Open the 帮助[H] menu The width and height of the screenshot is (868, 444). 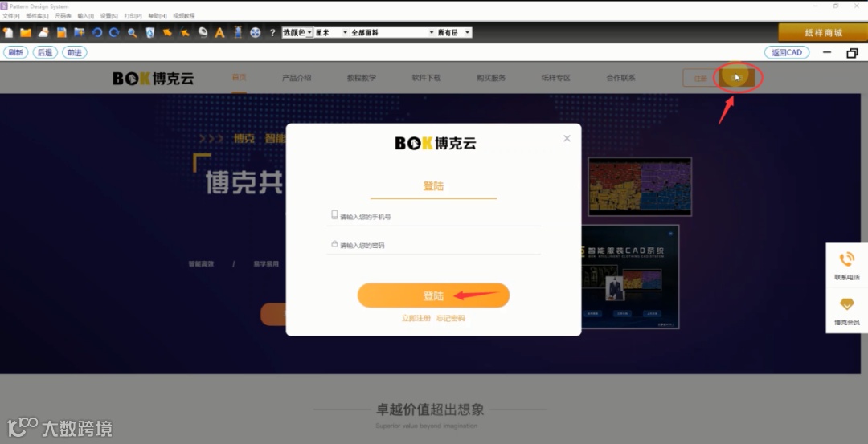pyautogui.click(x=158, y=16)
